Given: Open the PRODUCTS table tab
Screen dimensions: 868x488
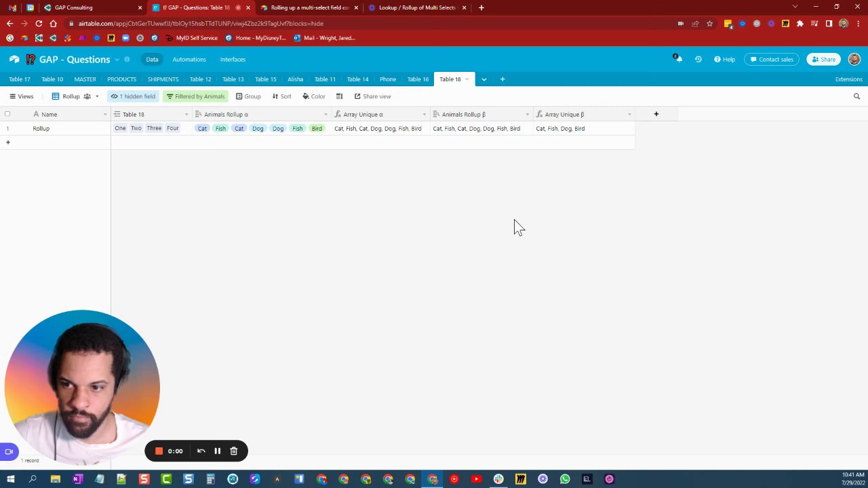Looking at the screenshot, I should [x=121, y=79].
